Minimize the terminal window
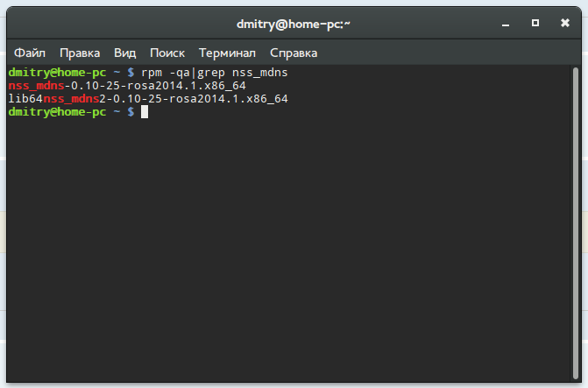588x388 pixels. 510,24
